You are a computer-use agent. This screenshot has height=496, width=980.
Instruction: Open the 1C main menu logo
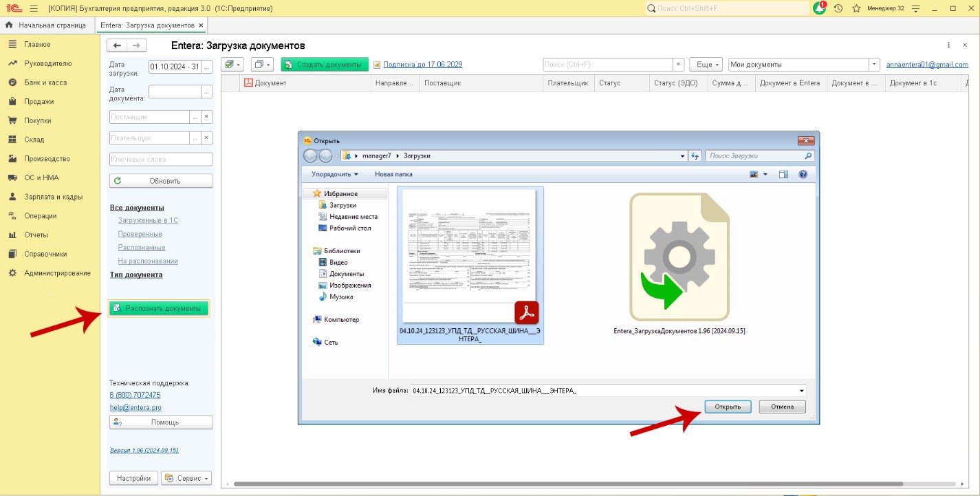pyautogui.click(x=13, y=8)
